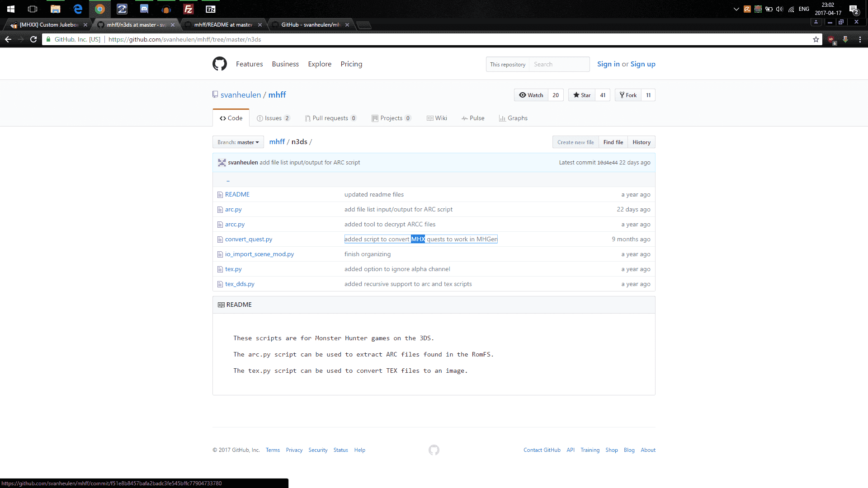Click the Watch button
Viewport: 868px width, 488px height.
[x=531, y=95]
